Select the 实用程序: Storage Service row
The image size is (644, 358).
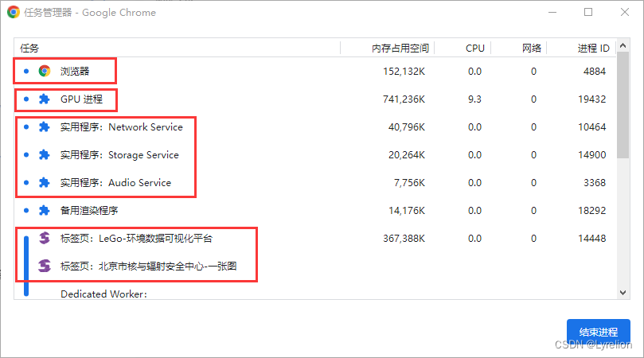pos(315,155)
